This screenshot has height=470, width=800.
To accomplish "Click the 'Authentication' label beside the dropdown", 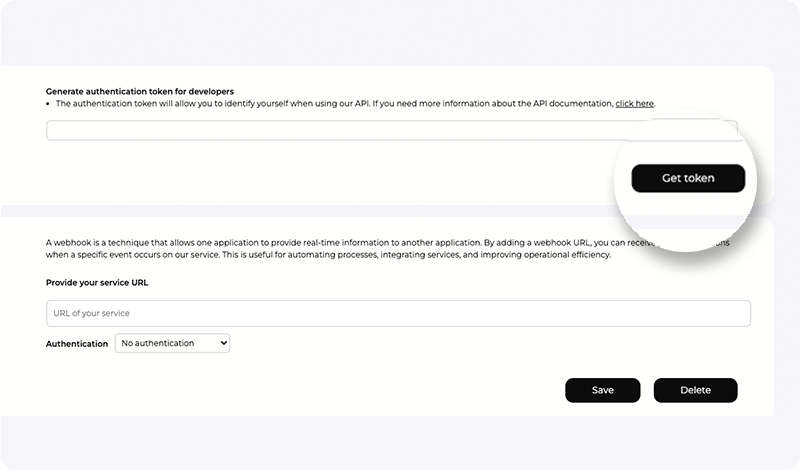I will (77, 344).
